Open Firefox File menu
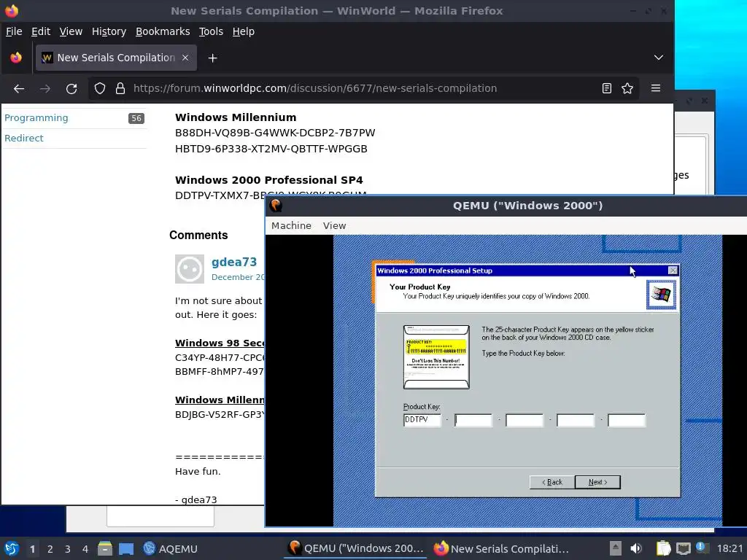This screenshot has height=560, width=747. [x=14, y=31]
